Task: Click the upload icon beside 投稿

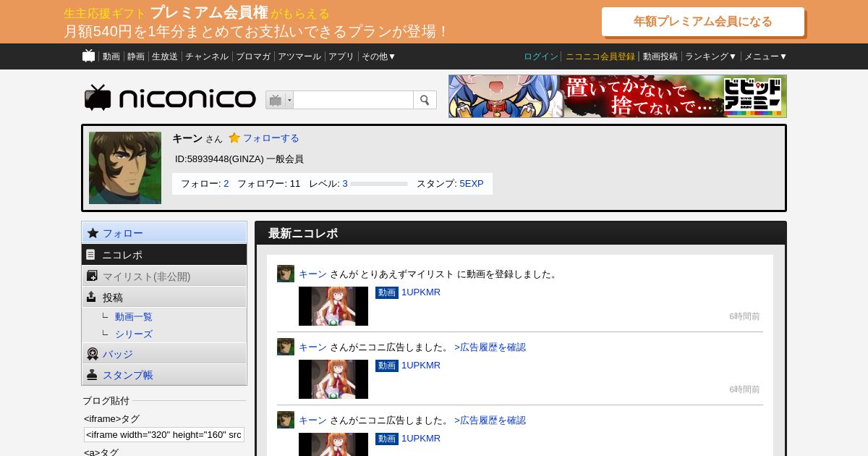Action: pyautogui.click(x=91, y=297)
